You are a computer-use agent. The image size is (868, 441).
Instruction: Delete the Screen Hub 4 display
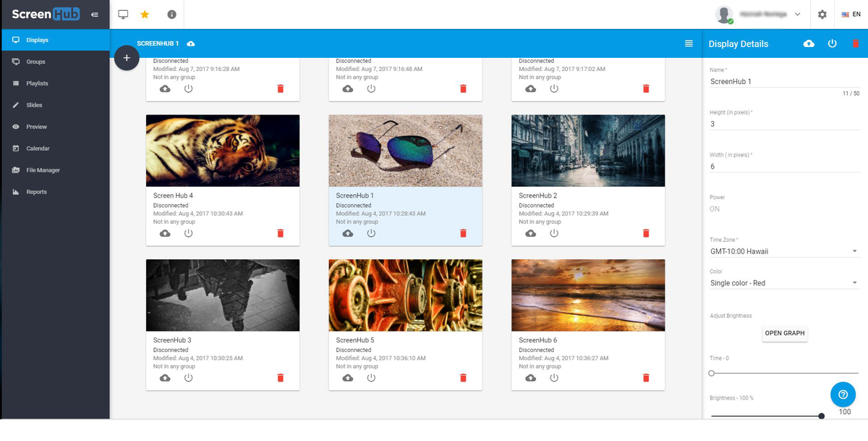281,233
